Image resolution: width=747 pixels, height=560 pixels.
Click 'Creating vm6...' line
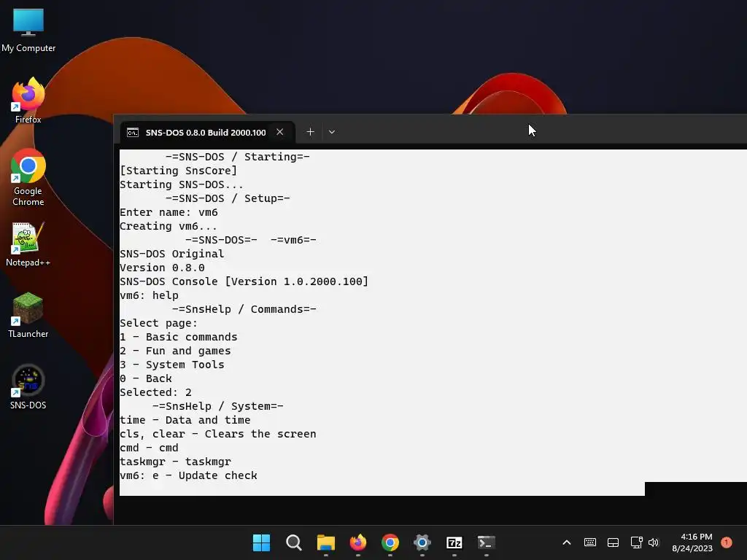tap(169, 226)
